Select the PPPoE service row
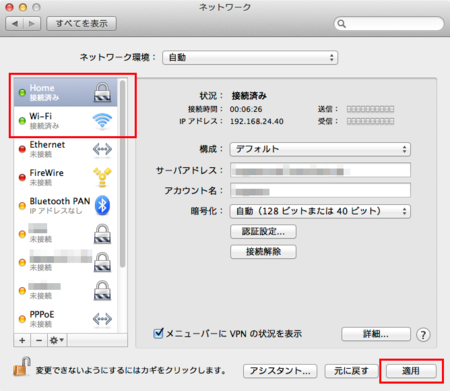This screenshot has height=391, width=450. (66, 319)
